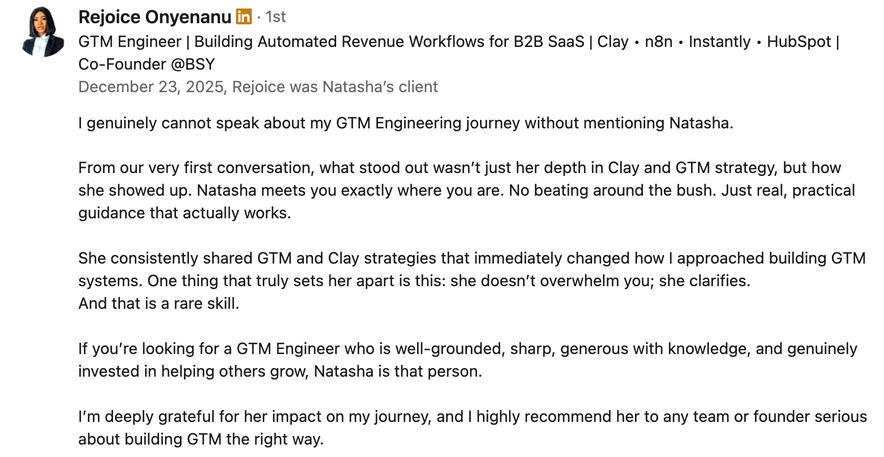884x457 pixels.
Task: Click the 'If you're looking for' paragraph
Action: 467,349
